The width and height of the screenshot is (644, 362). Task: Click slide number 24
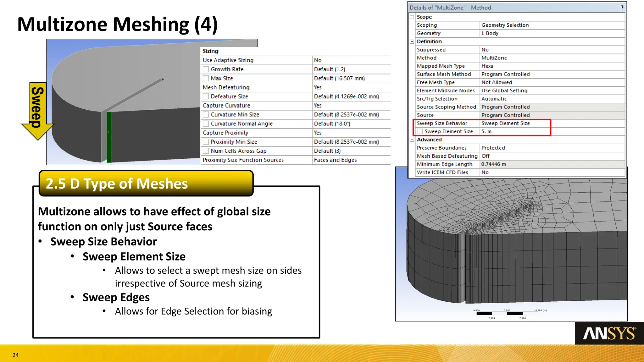point(15,355)
